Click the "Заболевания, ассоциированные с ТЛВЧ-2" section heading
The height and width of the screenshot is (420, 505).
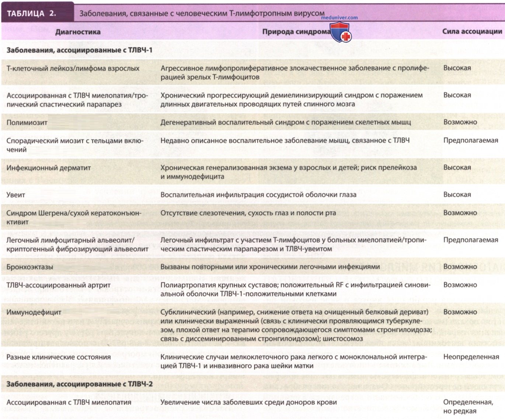click(79, 384)
